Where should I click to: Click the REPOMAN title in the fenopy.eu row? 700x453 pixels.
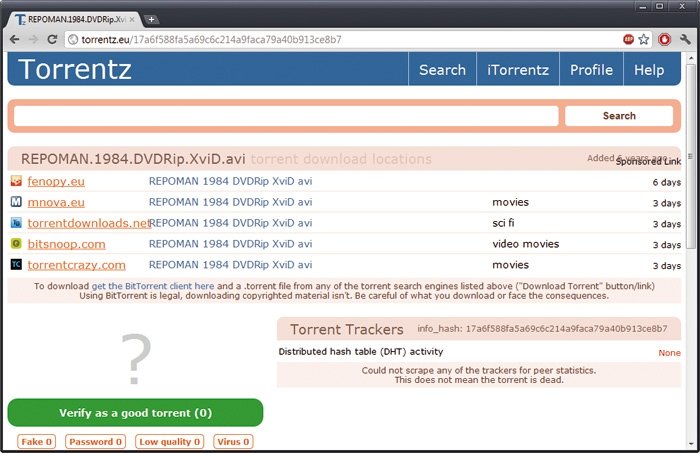pos(230,181)
